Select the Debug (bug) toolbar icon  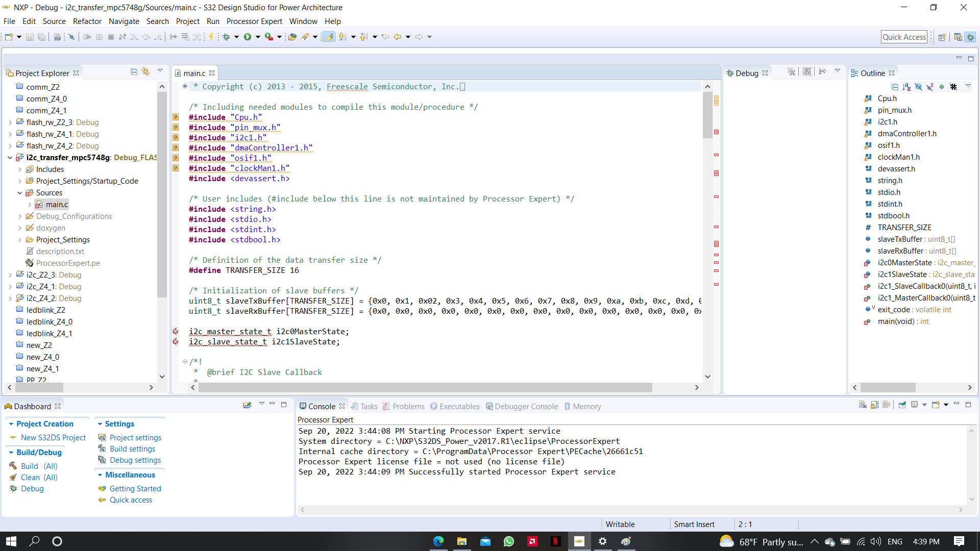coord(227,36)
